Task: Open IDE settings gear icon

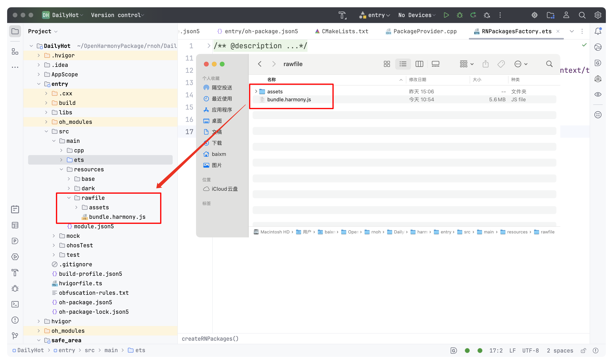Action: (x=598, y=15)
